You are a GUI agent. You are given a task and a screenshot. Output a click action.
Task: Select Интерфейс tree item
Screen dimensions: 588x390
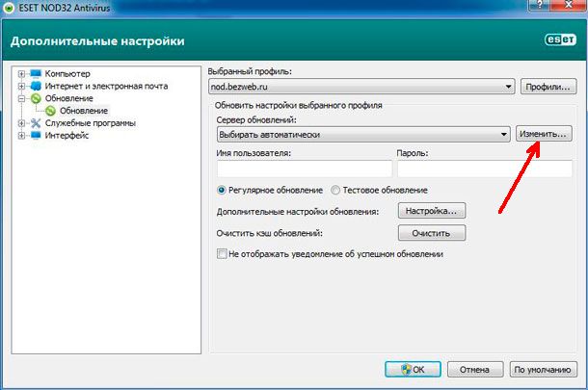pos(67,135)
